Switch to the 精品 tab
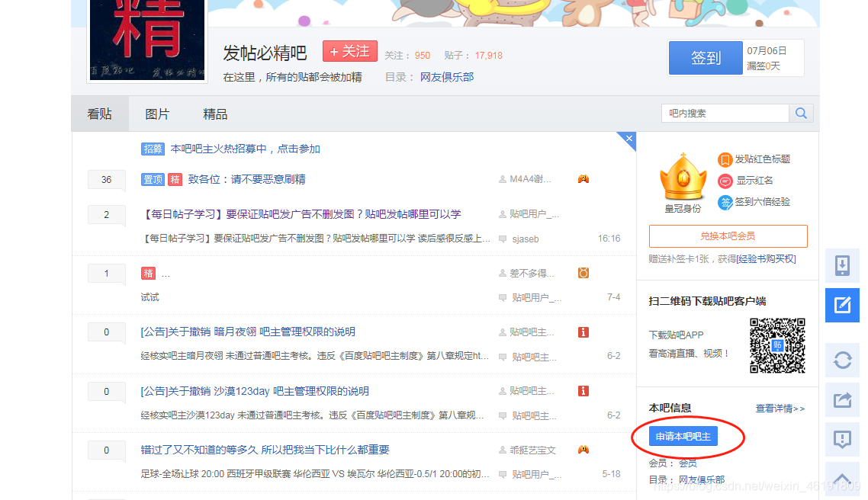The image size is (868, 500). pos(215,114)
